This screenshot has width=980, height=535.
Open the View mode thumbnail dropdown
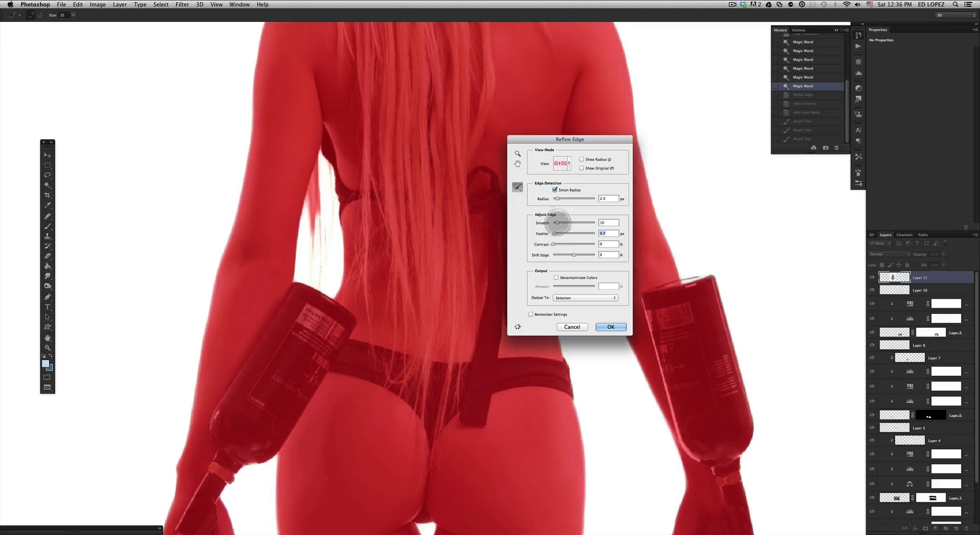tap(562, 163)
